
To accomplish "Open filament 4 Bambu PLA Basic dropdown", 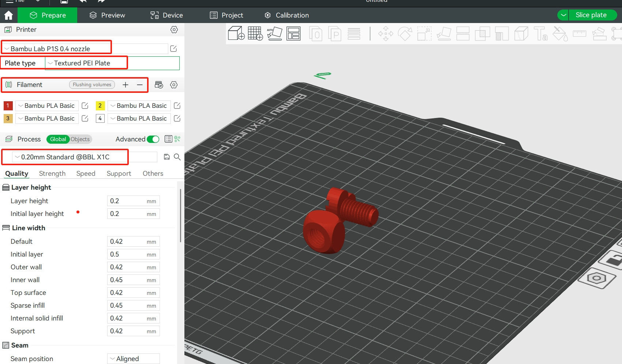I will pos(139,118).
